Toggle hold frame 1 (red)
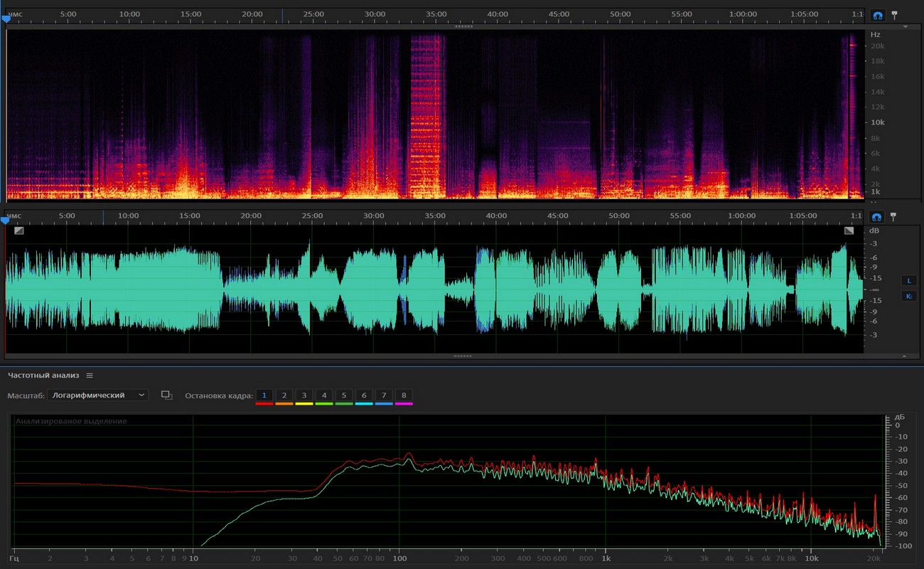Screen dimensions: 924x569 pyautogui.click(x=264, y=395)
